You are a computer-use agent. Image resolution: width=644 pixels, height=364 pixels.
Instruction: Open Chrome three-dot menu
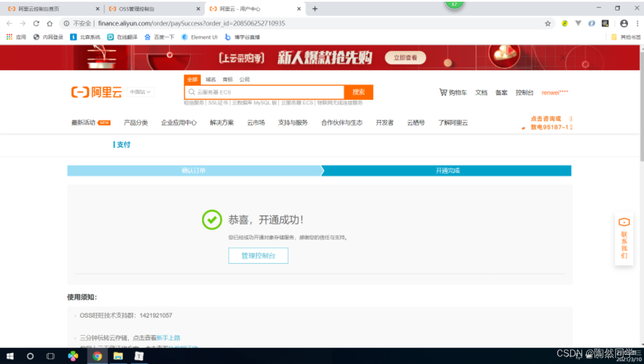click(x=637, y=23)
